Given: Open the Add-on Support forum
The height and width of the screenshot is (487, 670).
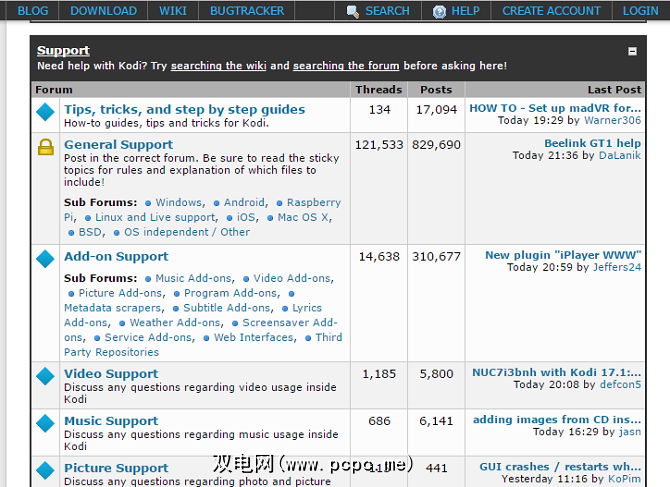Looking at the screenshot, I should [116, 256].
